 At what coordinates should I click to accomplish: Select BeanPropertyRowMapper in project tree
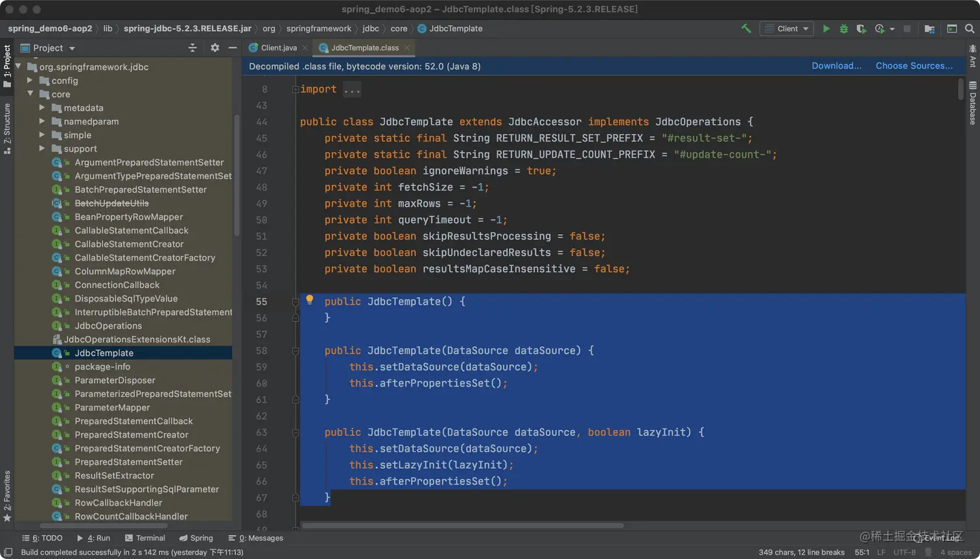pos(128,217)
